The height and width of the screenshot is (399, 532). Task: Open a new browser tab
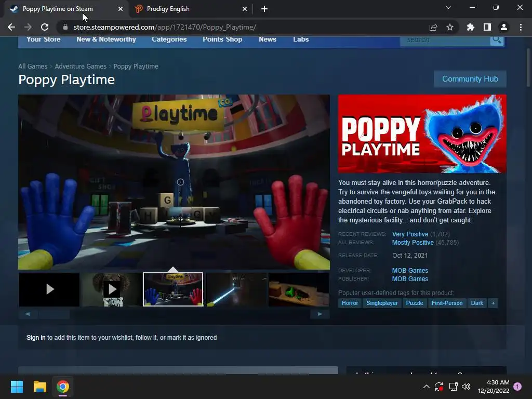coord(264,9)
